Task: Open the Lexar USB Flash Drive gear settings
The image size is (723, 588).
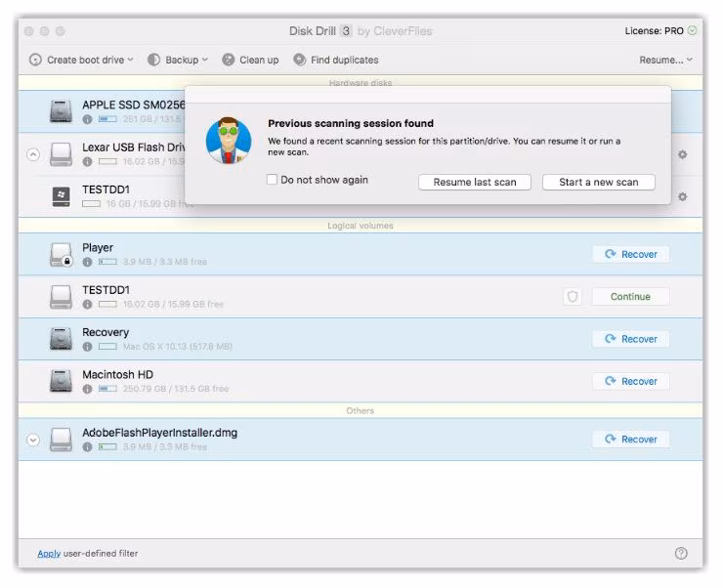Action: [682, 154]
